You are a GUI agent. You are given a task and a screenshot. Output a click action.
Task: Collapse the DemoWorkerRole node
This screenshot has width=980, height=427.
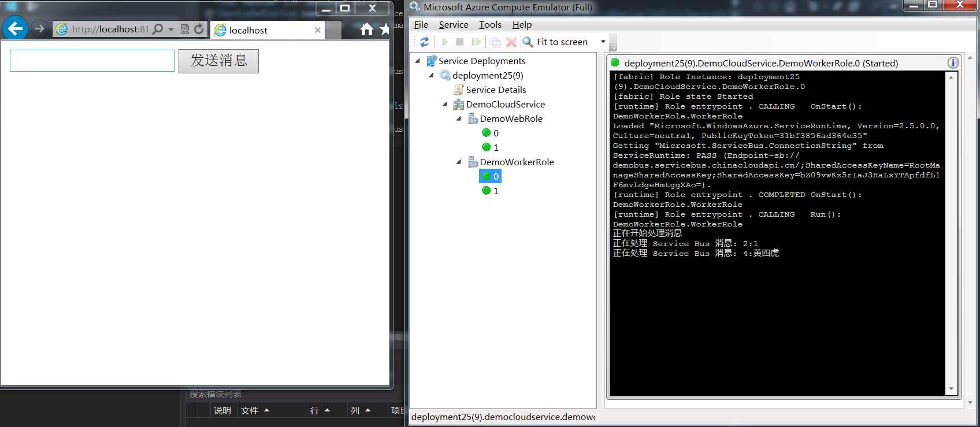point(459,162)
